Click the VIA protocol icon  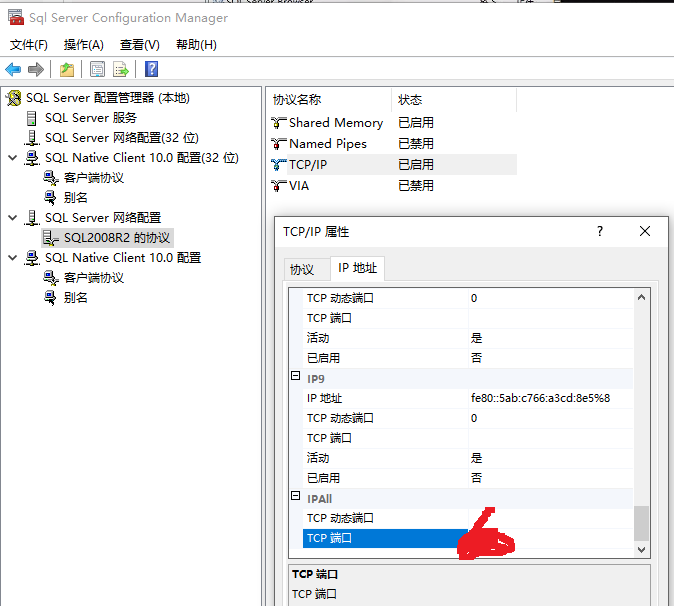click(x=279, y=186)
